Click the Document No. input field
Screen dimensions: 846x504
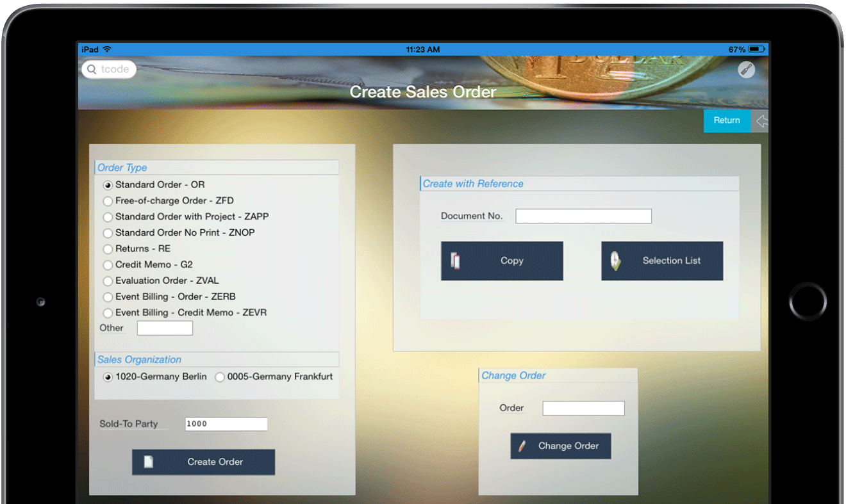583,216
